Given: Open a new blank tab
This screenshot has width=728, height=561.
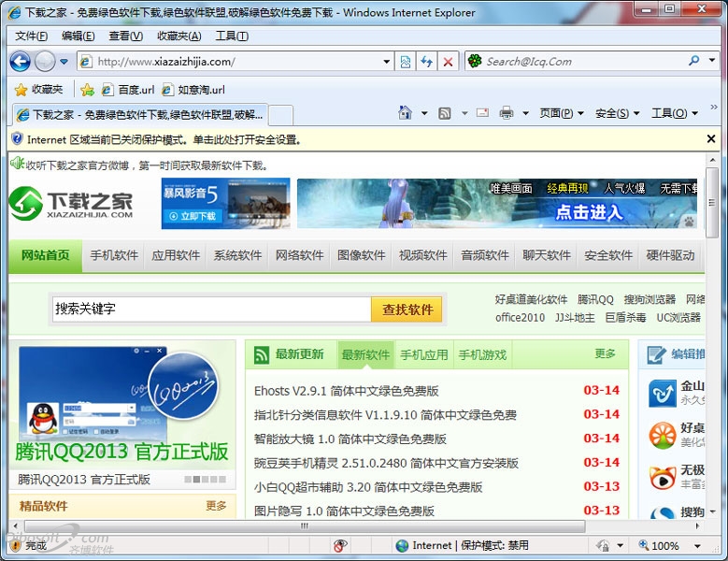Looking at the screenshot, I should [x=280, y=115].
